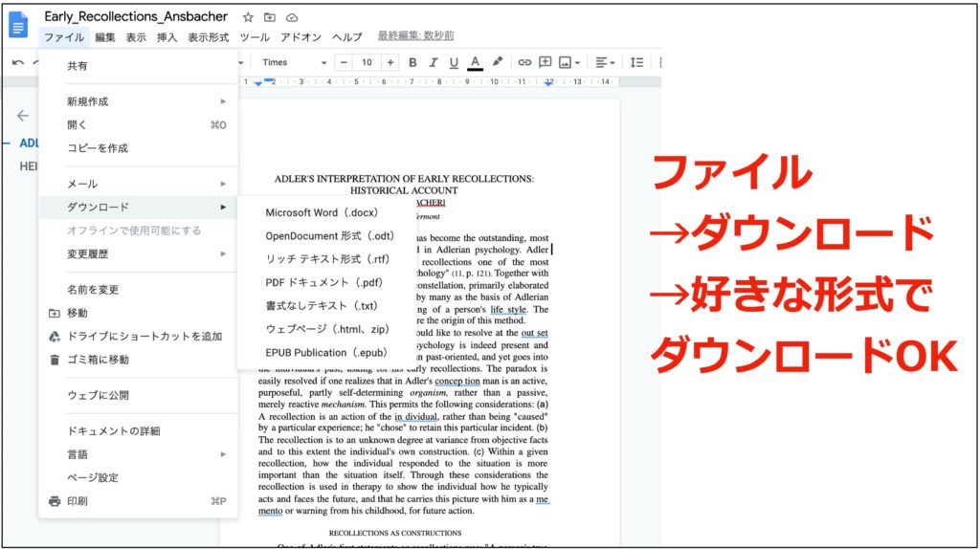The height and width of the screenshot is (549, 980).
Task: Download as ウェブページ (.html、zip)
Action: click(326, 329)
